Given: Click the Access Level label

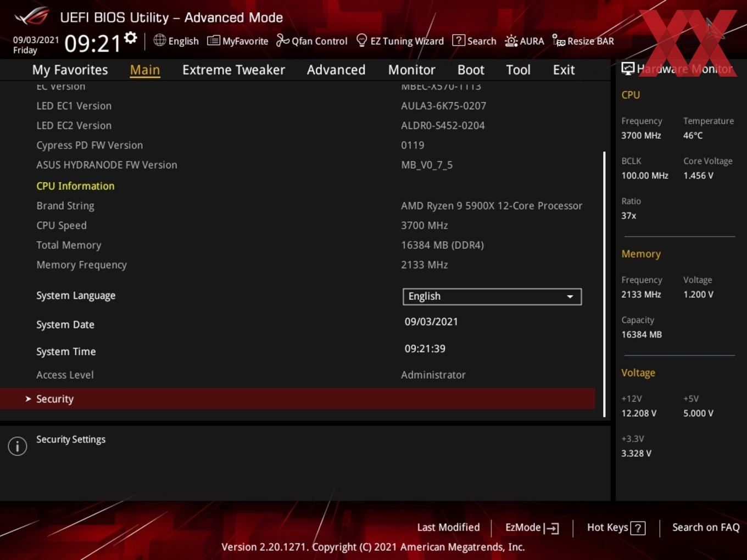Looking at the screenshot, I should (65, 375).
